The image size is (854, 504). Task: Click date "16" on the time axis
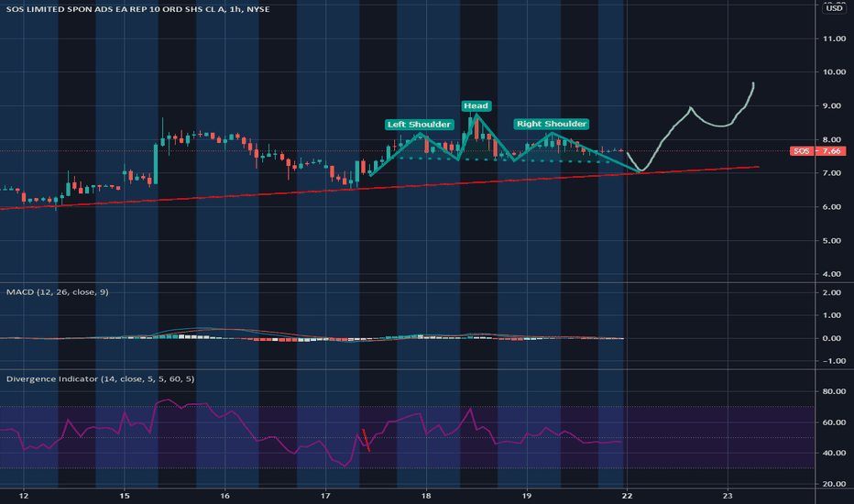(224, 495)
